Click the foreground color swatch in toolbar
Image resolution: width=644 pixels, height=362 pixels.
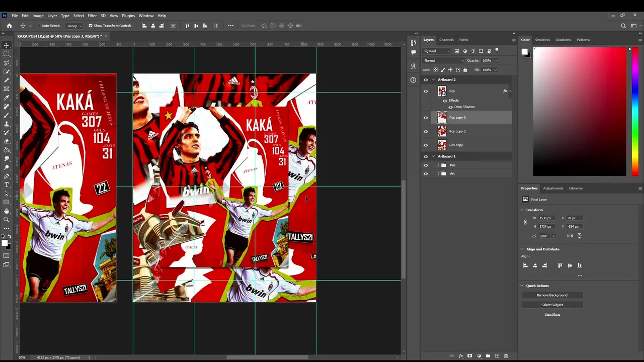tap(5, 243)
